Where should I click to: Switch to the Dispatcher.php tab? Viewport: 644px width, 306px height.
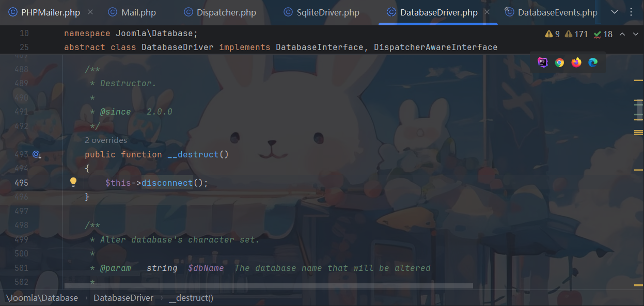[226, 12]
